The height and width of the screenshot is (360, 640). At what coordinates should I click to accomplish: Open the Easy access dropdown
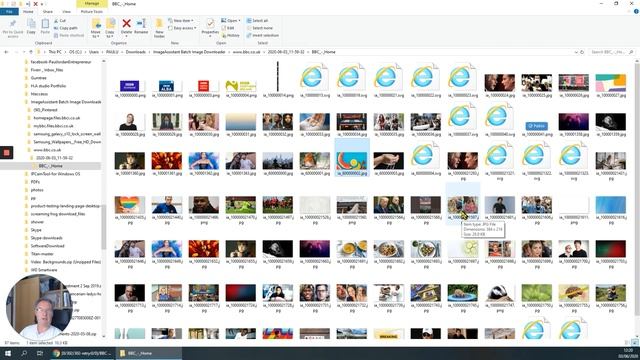182,28
